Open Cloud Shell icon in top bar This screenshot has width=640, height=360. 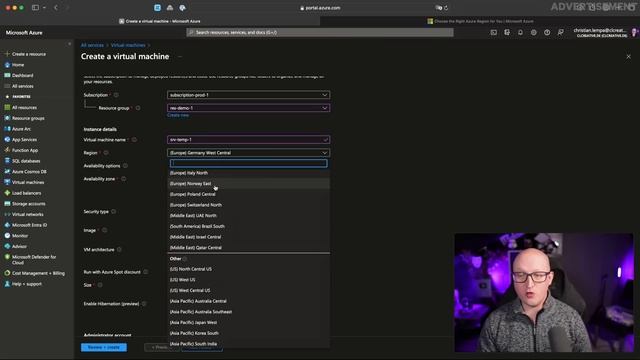(493, 32)
